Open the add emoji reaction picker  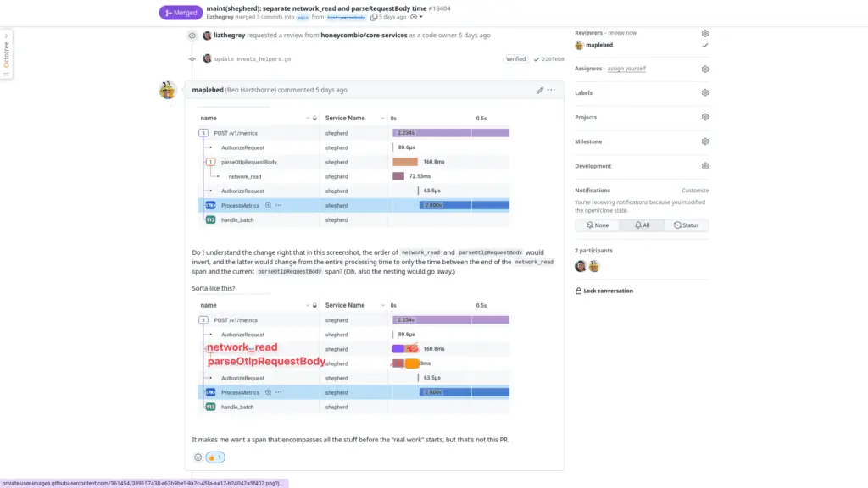pyautogui.click(x=198, y=457)
